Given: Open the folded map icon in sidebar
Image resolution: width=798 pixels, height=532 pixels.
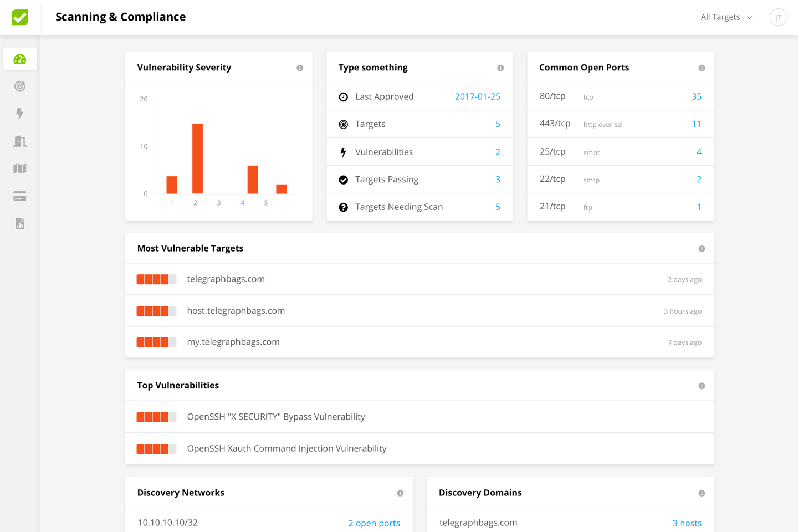Looking at the screenshot, I should tap(20, 168).
